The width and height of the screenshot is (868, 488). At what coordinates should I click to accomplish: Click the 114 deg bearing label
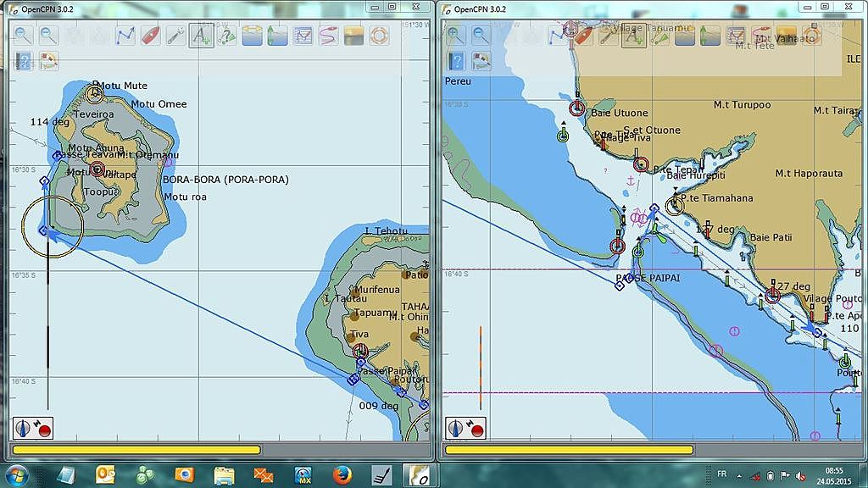point(50,122)
